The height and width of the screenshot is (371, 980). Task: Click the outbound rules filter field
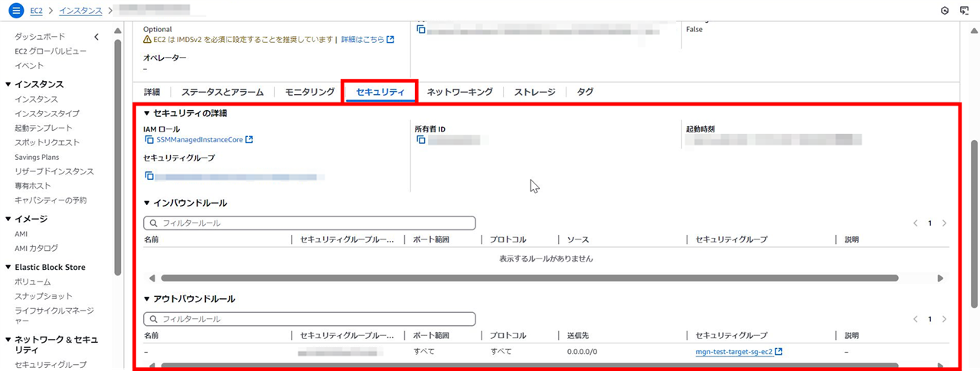point(309,319)
